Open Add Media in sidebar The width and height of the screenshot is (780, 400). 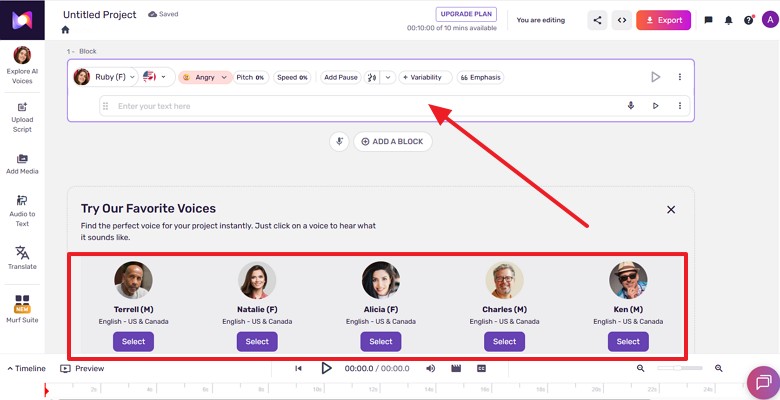point(22,164)
